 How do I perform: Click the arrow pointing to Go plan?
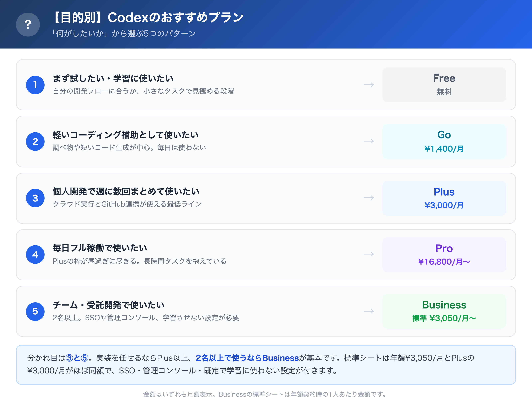[369, 141]
